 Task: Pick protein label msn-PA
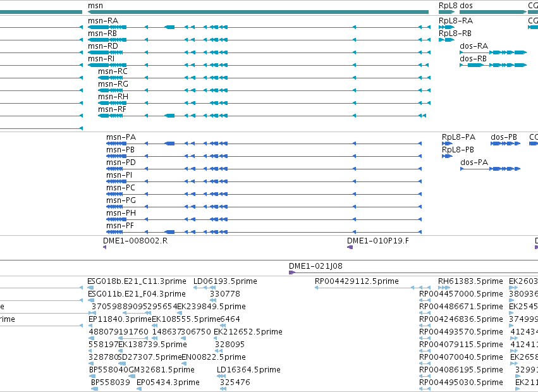point(121,137)
